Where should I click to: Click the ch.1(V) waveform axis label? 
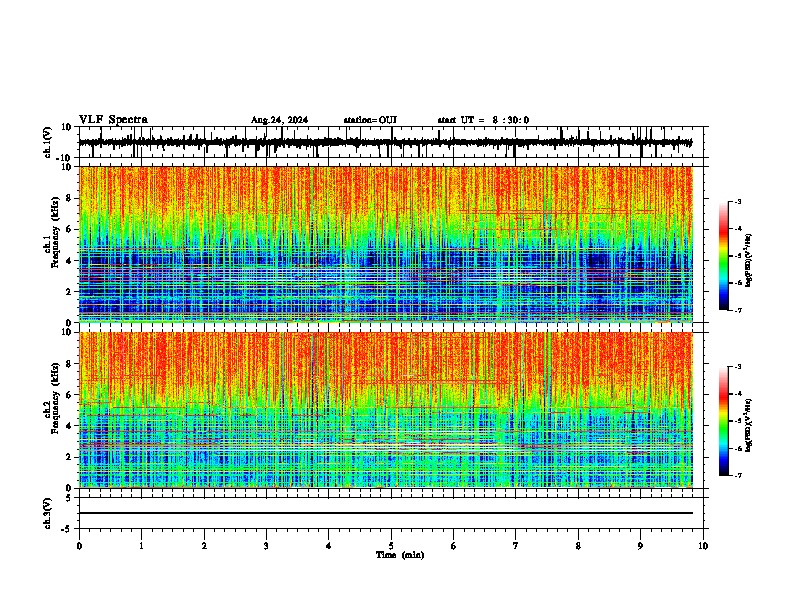point(48,142)
